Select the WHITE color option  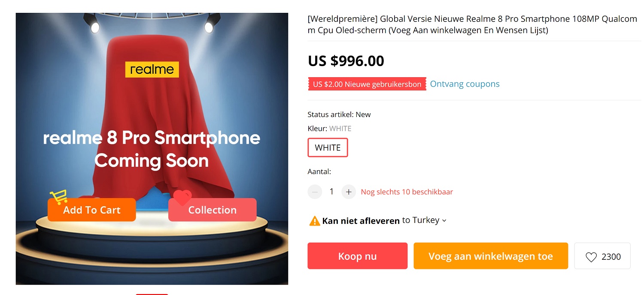[x=328, y=147]
